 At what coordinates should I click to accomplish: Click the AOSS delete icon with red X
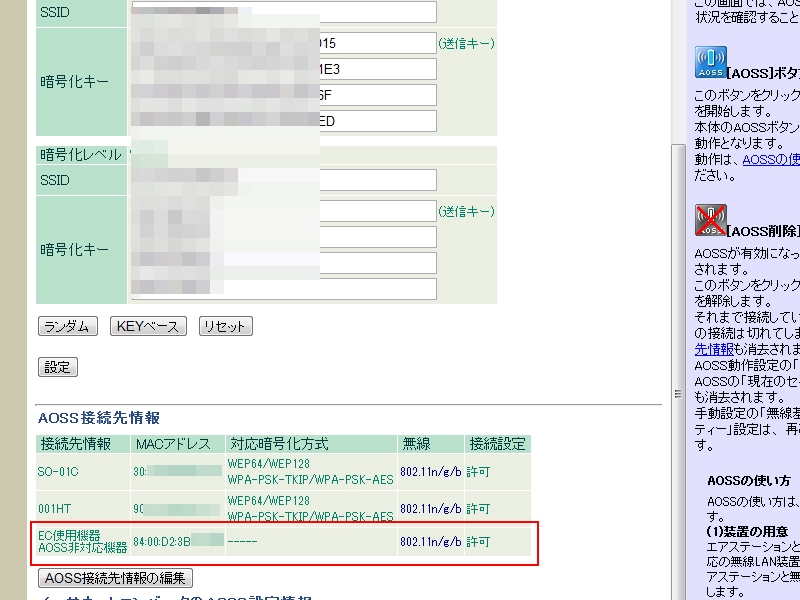[710, 220]
